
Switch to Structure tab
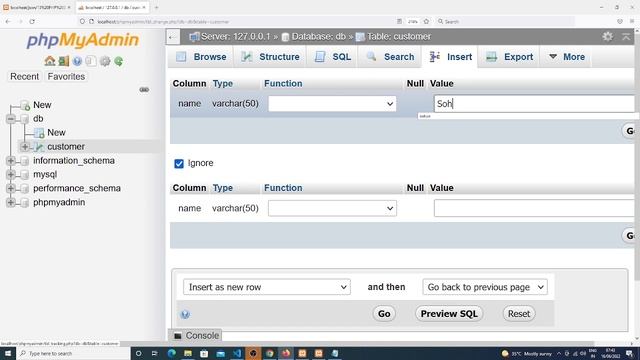click(270, 57)
